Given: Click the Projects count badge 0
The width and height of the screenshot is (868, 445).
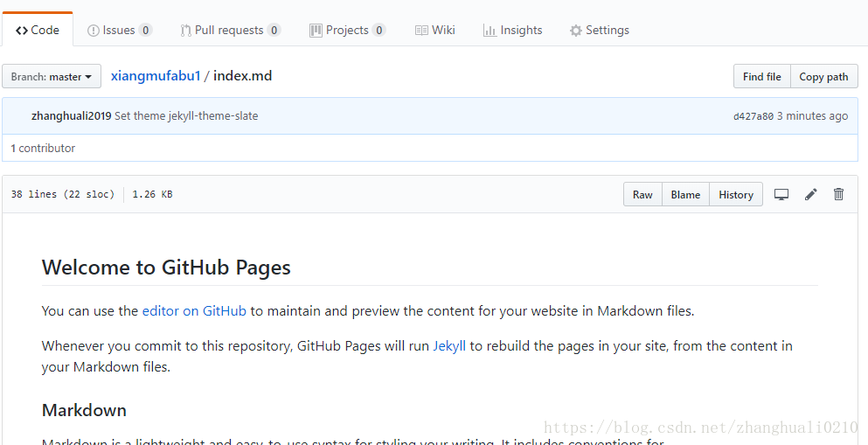Looking at the screenshot, I should pos(378,30).
